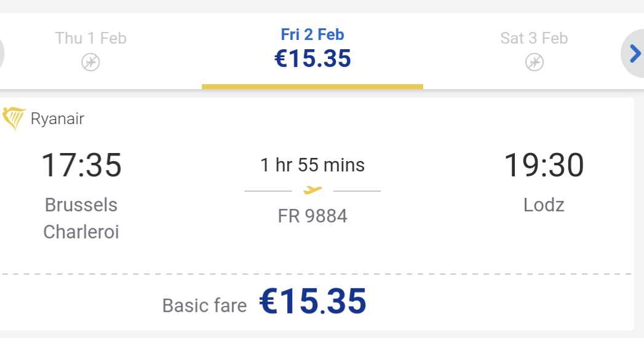
Task: Click the 19:30 arrival time
Action: pos(544,165)
